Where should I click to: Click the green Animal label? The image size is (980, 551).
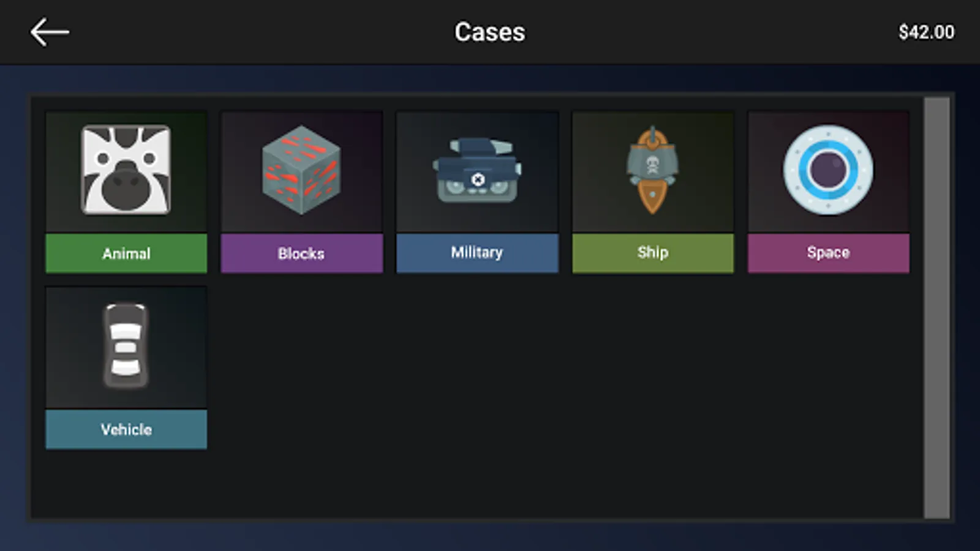[126, 253]
